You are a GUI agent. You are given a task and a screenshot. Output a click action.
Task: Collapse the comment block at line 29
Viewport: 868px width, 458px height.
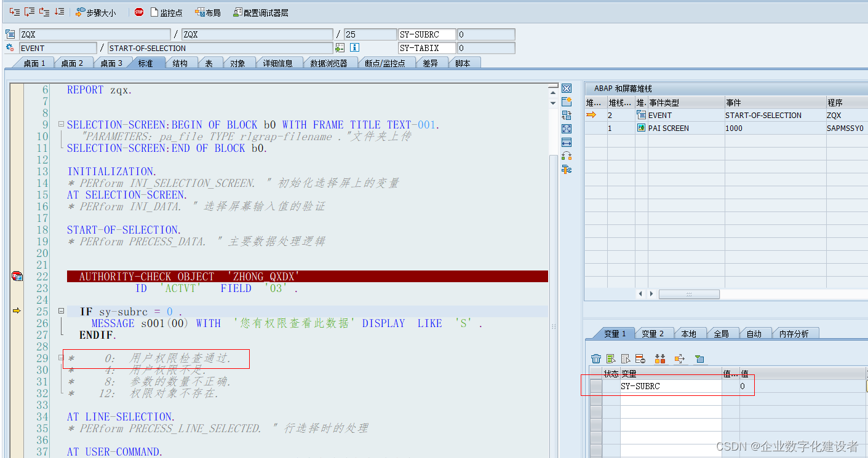[61, 358]
